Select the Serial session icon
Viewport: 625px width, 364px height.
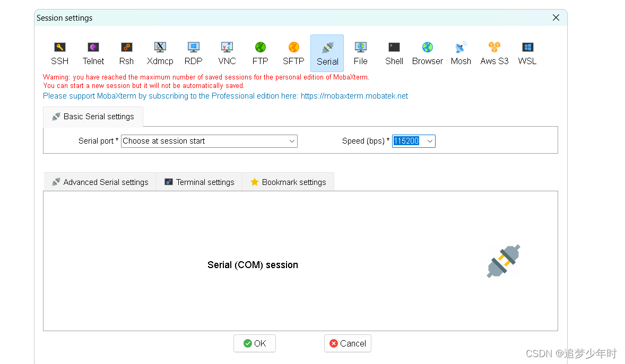(327, 54)
